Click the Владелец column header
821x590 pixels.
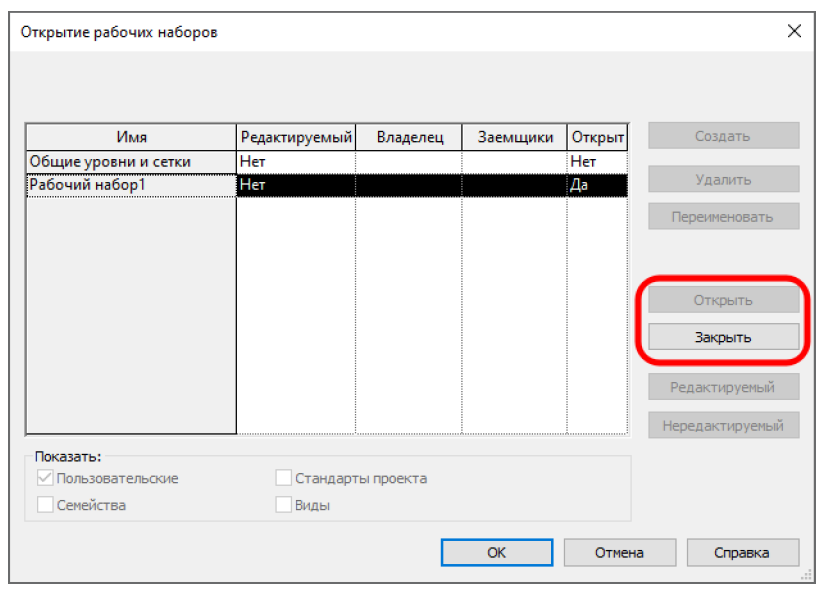tap(409, 137)
